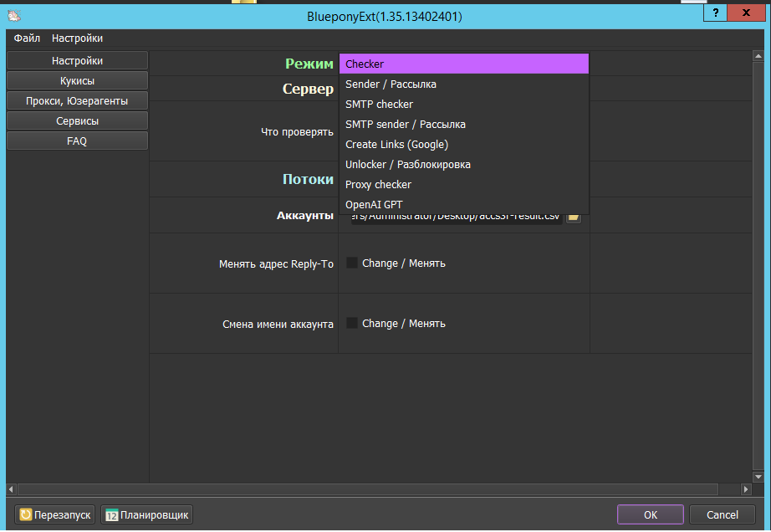Click horizontal scrollbar left arrow
771x532 pixels.
point(12,489)
